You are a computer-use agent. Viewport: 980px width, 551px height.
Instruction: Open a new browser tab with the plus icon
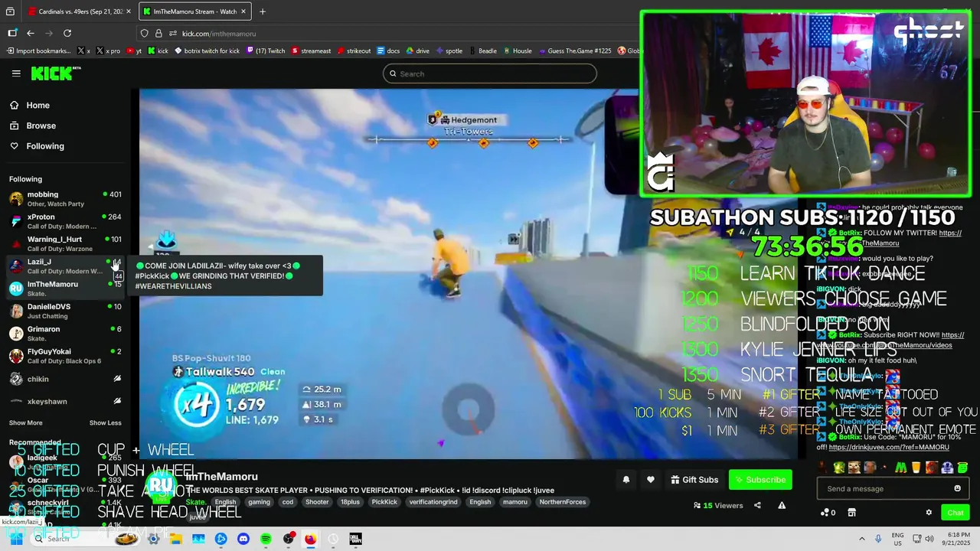263,11
